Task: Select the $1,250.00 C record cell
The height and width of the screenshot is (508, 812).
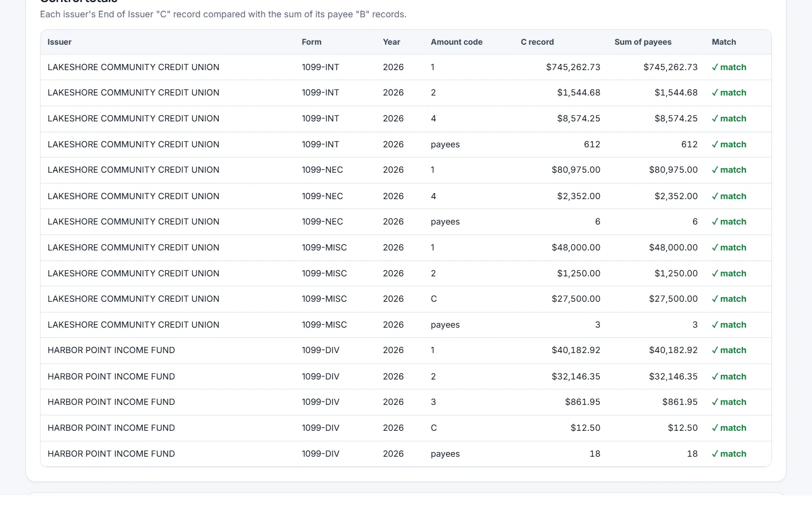Action: click(579, 273)
